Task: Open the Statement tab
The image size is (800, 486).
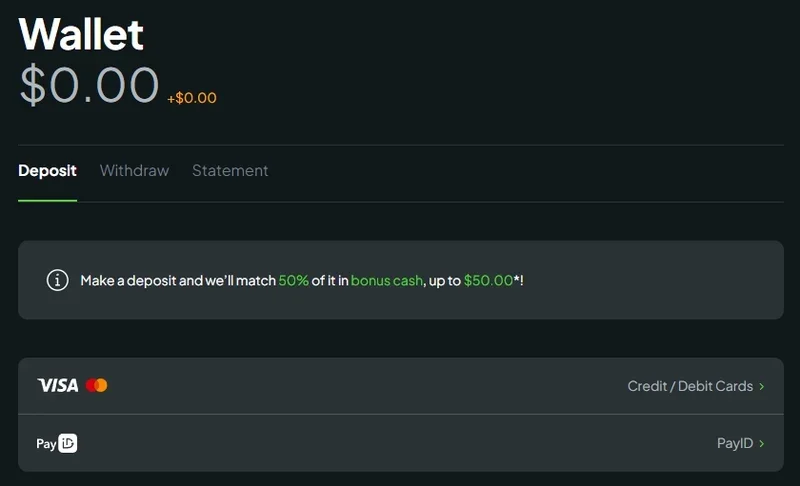Action: click(230, 170)
